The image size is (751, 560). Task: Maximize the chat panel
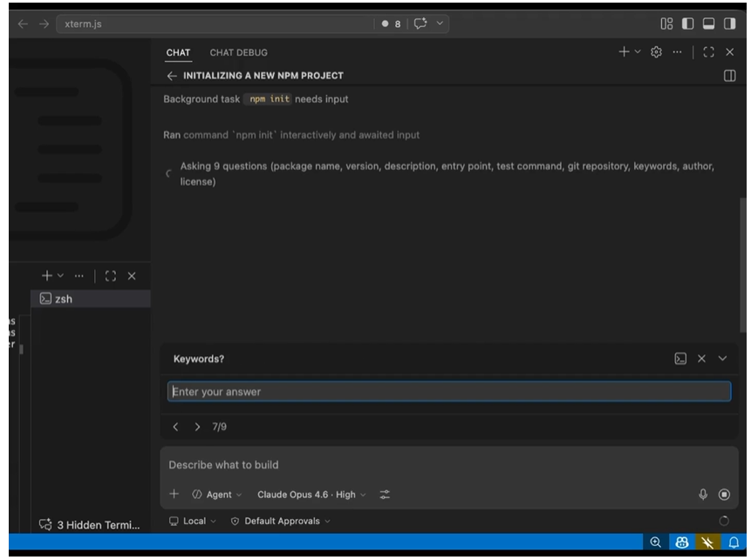709,51
